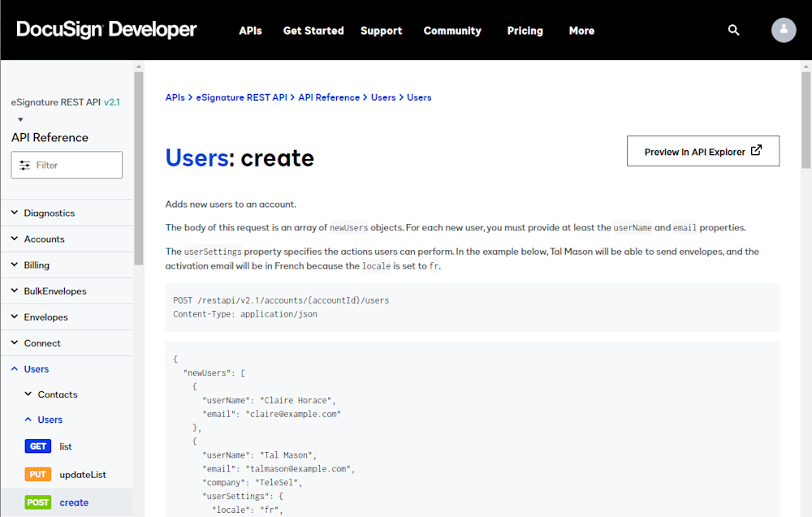Toggle the eSignature REST API version selector arrow
This screenshot has width=812, height=517.
point(19,118)
